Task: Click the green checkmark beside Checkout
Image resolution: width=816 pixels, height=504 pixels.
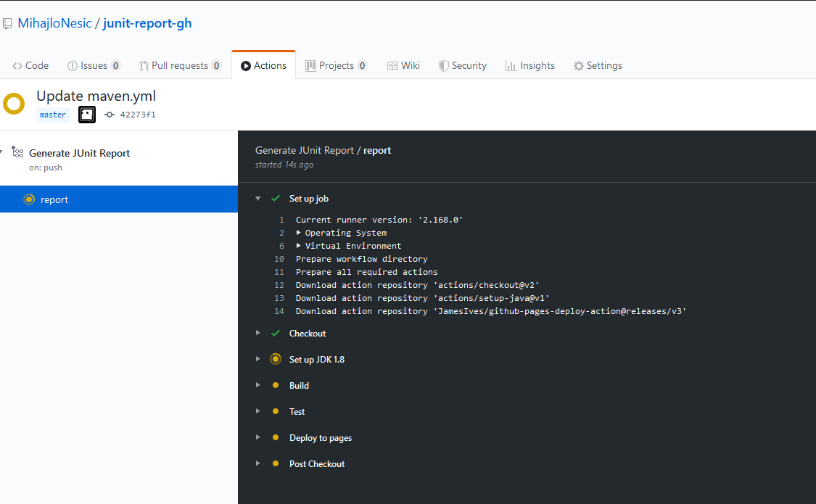Action: [276, 333]
